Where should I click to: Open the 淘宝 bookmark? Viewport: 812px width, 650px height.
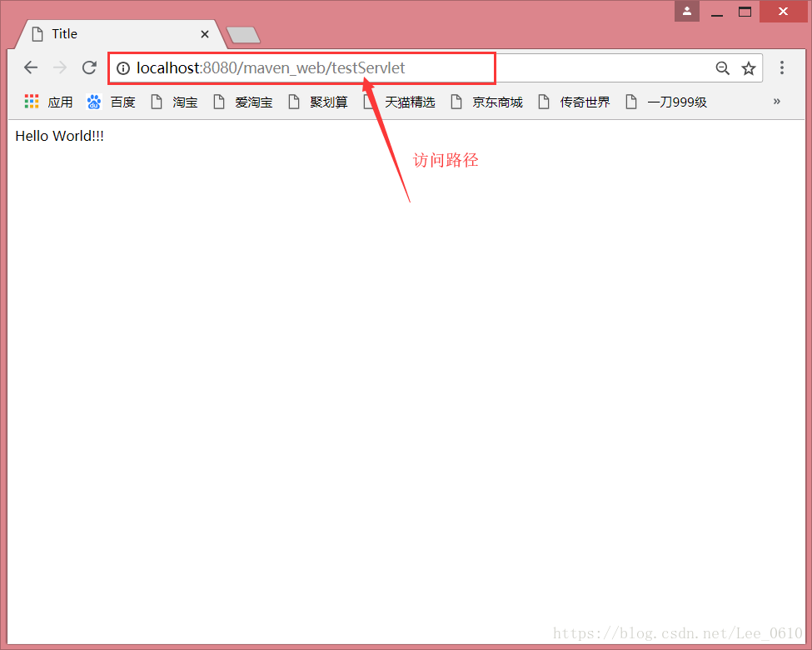(175, 102)
